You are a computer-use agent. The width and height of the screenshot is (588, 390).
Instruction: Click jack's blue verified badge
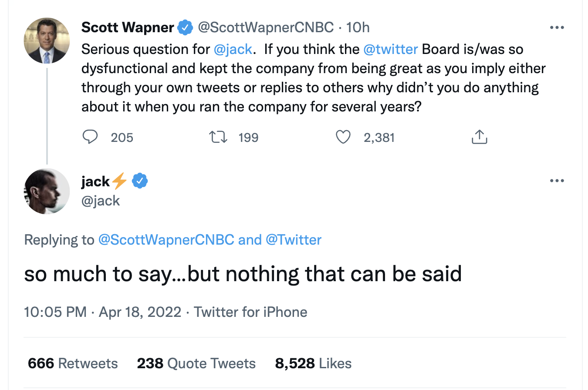coord(140,181)
